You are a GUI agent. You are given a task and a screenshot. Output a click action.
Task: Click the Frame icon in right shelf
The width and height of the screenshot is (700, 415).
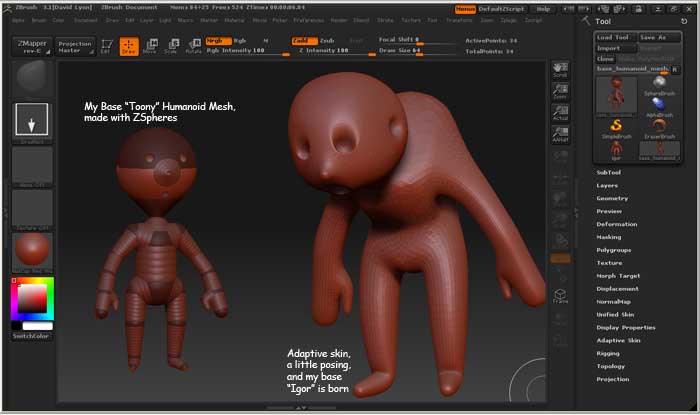coord(560,296)
